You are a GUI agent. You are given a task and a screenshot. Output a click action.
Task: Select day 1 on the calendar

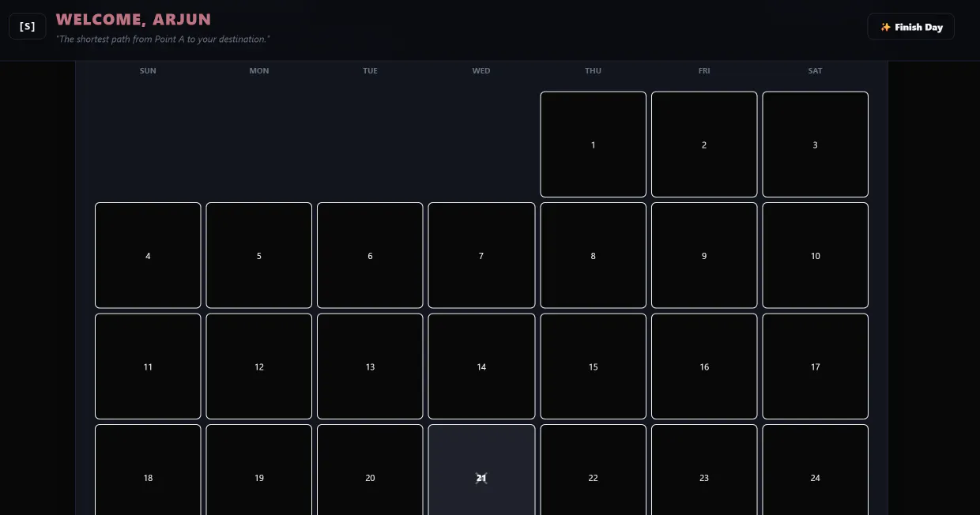click(x=594, y=145)
